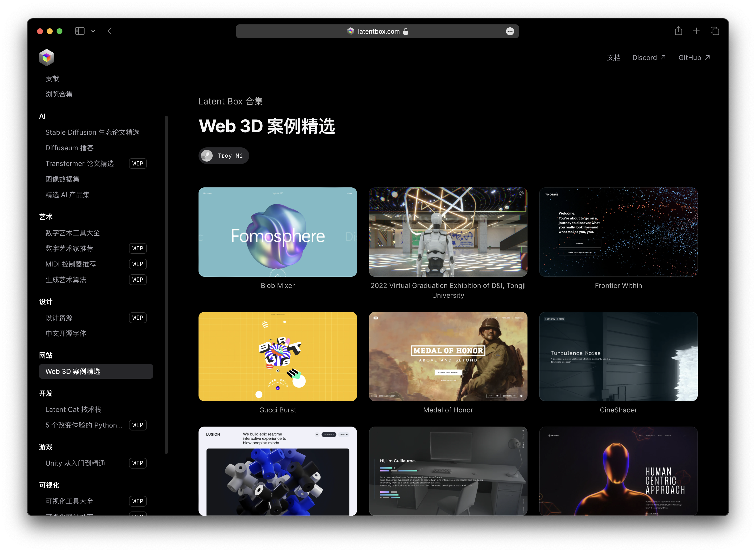Screen dimensions: 756x552
Task: Show tab overview icon
Action: coord(715,31)
